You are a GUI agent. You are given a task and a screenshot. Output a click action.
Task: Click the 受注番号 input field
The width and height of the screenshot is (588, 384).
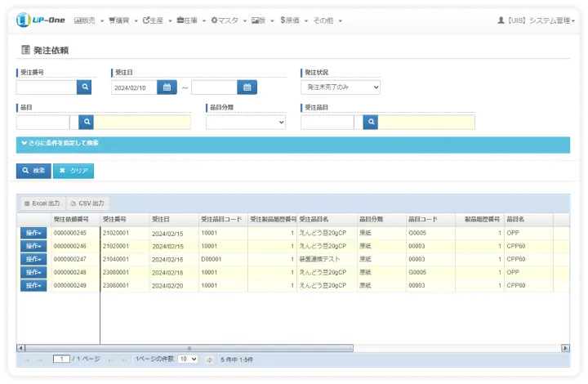tap(47, 87)
